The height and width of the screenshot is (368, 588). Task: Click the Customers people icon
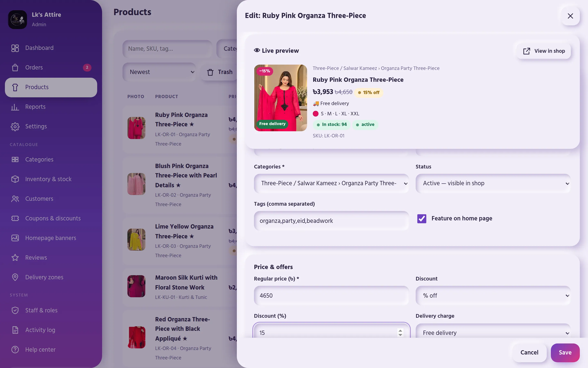click(x=15, y=199)
